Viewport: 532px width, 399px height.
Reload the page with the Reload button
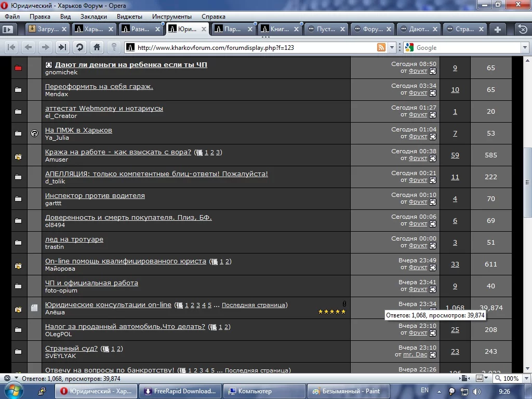click(x=79, y=47)
